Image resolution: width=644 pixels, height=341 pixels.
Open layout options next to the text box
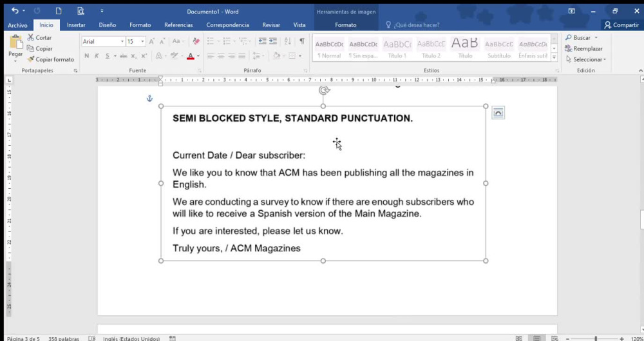point(498,113)
